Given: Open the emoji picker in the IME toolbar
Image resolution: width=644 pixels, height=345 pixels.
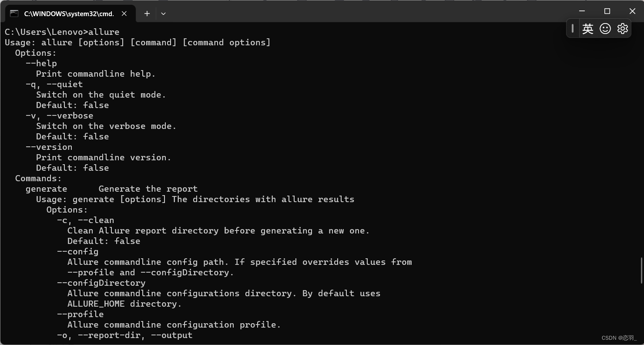Looking at the screenshot, I should [605, 28].
